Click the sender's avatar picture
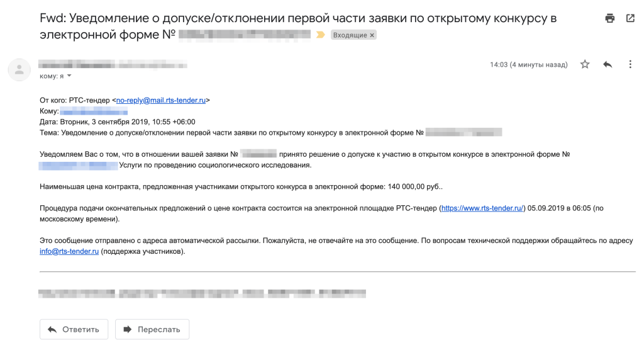 [x=19, y=69]
